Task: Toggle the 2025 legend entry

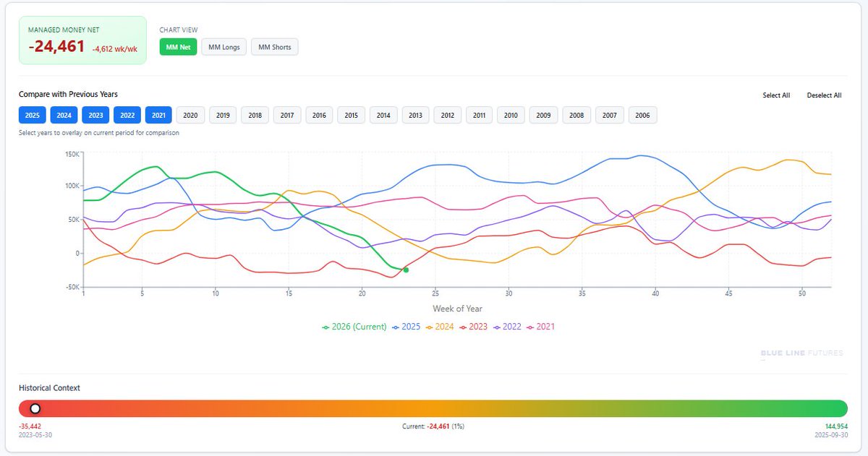Action: point(407,327)
